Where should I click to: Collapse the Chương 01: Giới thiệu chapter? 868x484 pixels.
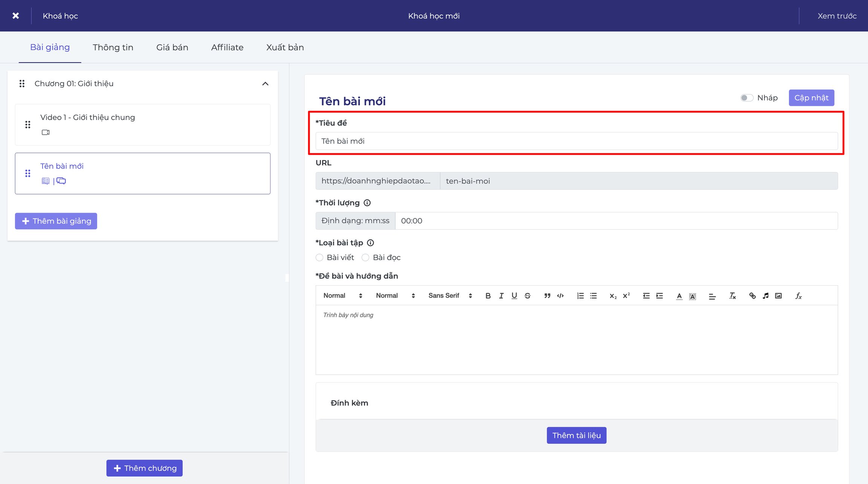coord(265,84)
